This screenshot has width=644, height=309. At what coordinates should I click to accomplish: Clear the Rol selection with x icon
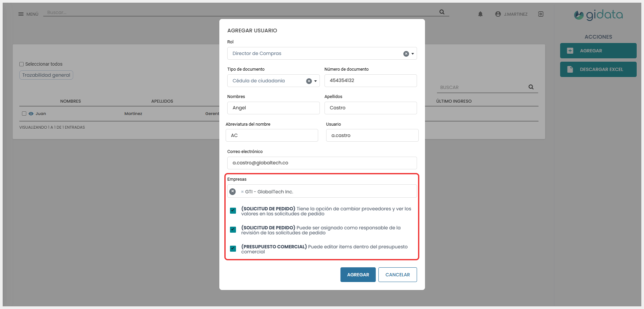406,54
